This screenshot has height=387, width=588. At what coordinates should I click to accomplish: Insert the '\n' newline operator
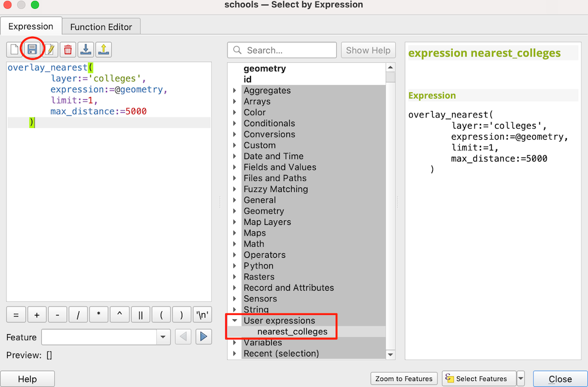[202, 315]
